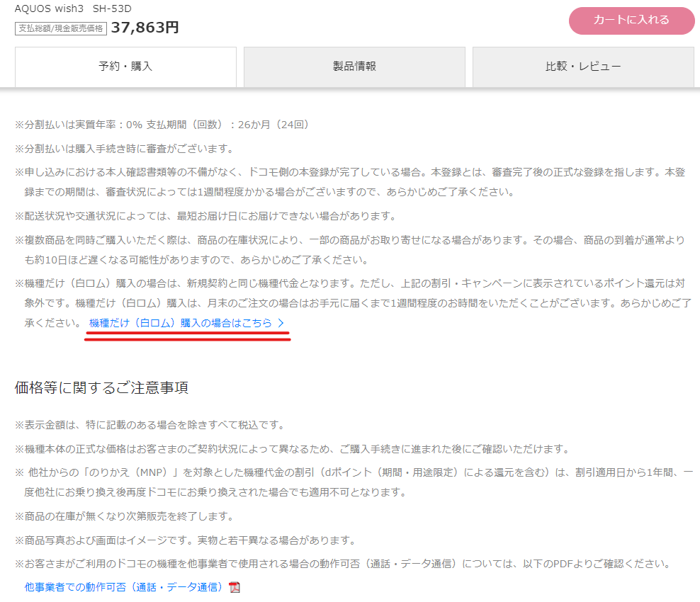
Task: Open the 他事業者での動作可否（通話・データ通信） link
Action: click(x=123, y=587)
